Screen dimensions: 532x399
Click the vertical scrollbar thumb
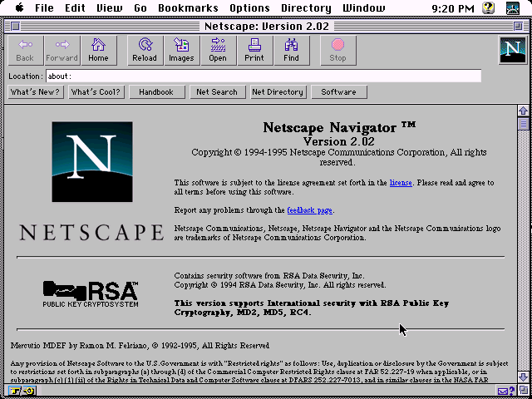(523, 124)
